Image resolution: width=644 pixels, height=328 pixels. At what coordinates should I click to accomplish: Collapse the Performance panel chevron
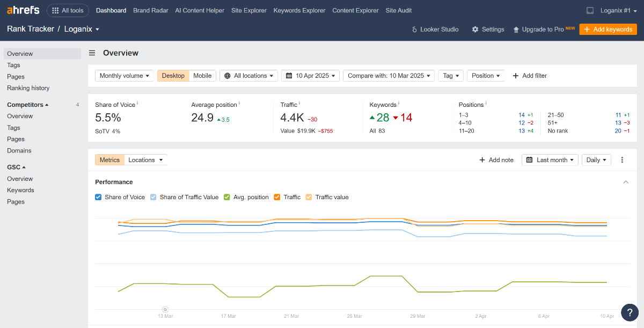coord(626,182)
